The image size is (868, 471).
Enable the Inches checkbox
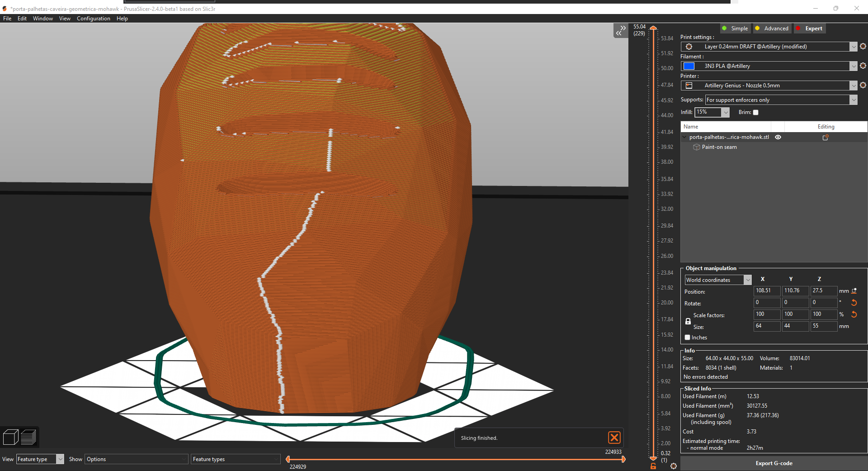[687, 338]
